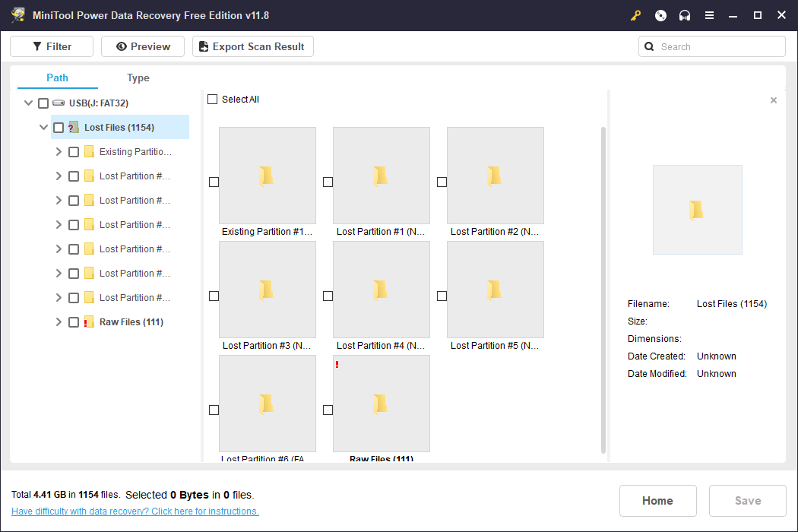Click the Total 4.41 GB status text
This screenshot has height=532, width=798.
tap(65, 495)
